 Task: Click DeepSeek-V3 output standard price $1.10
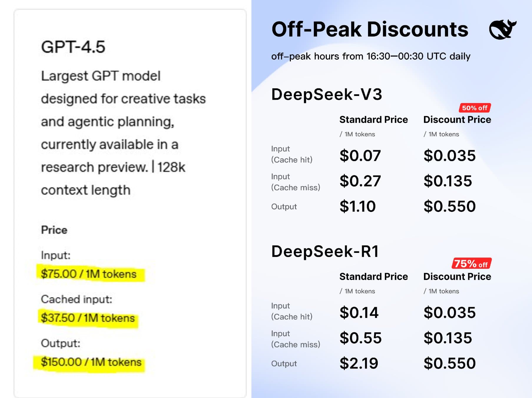357,206
